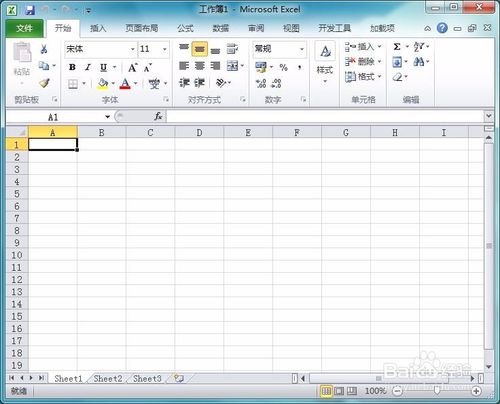
Task: Open font group dialog launcher
Action: [166, 99]
